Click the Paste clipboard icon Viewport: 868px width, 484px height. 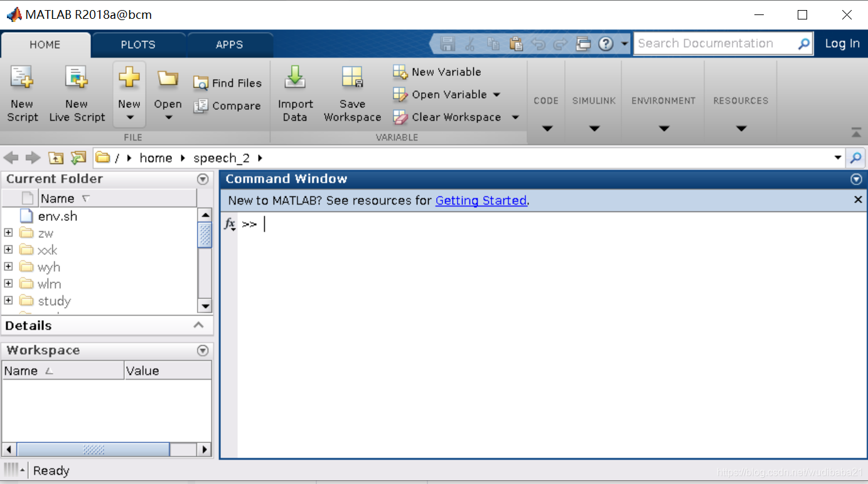[516, 44]
